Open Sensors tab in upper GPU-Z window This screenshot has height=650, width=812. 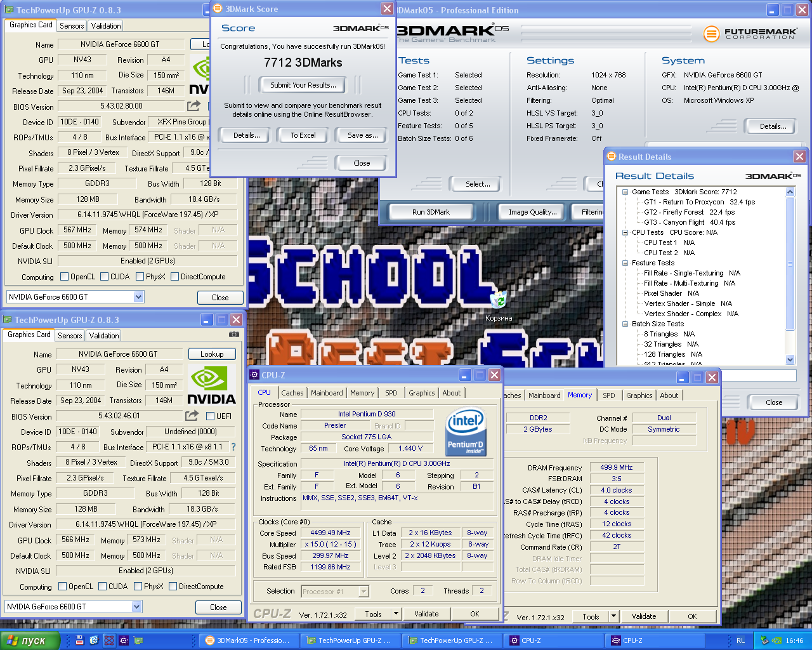[x=72, y=26]
